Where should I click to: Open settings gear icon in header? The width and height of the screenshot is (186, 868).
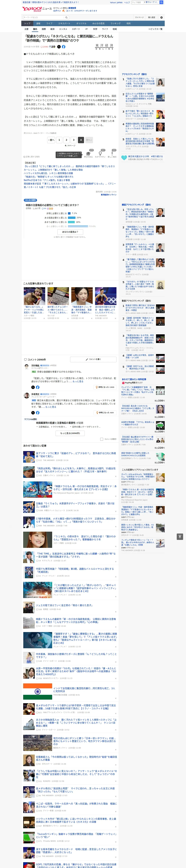pos(161,17)
